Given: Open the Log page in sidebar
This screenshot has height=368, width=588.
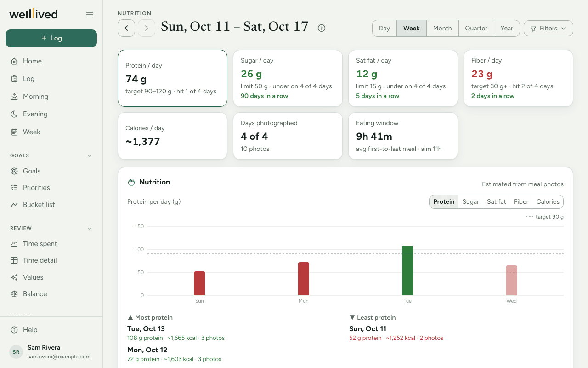Looking at the screenshot, I should (51, 79).
